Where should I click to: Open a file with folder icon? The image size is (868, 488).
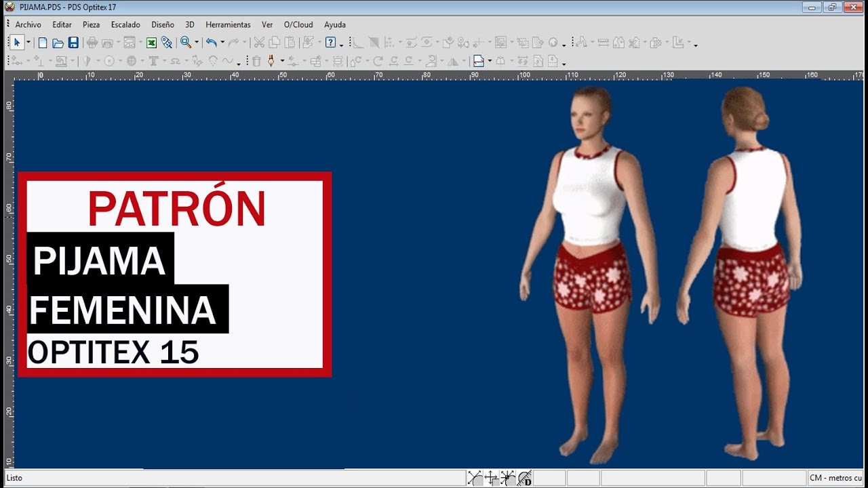point(58,43)
